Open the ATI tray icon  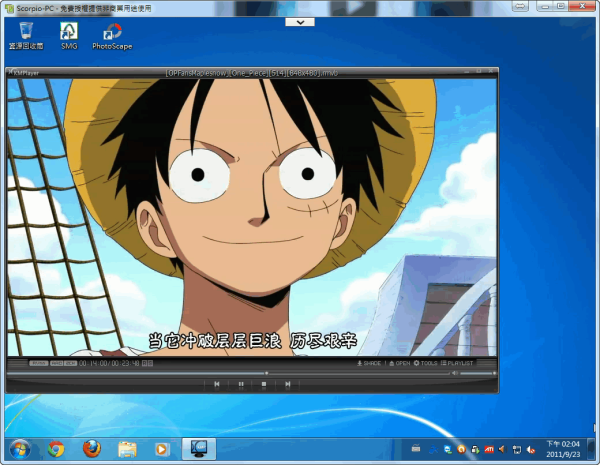coord(489,449)
